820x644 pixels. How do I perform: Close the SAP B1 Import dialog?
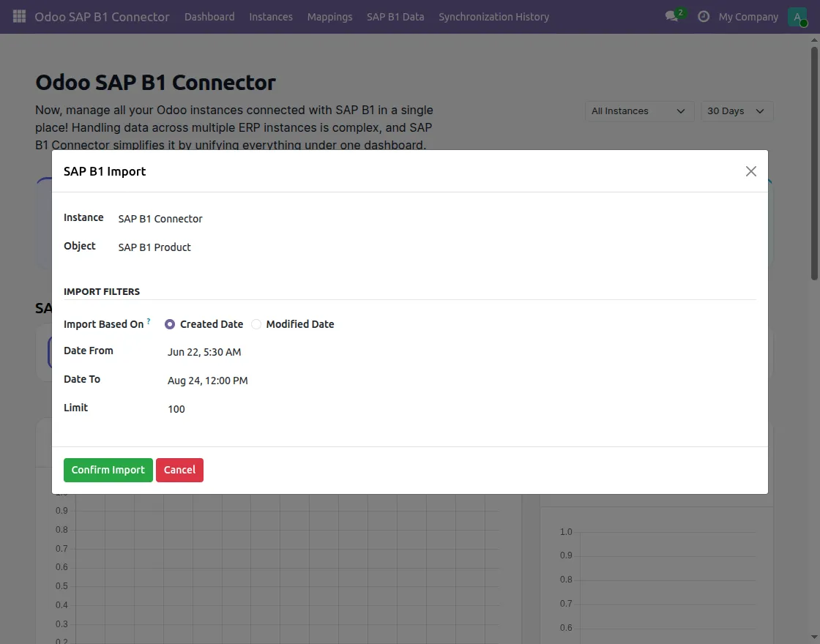tap(751, 171)
